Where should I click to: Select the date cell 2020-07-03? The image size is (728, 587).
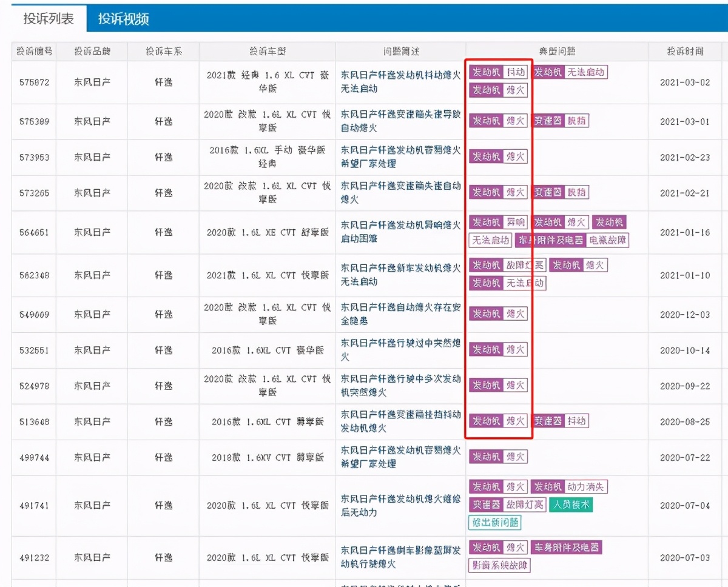[x=685, y=557]
